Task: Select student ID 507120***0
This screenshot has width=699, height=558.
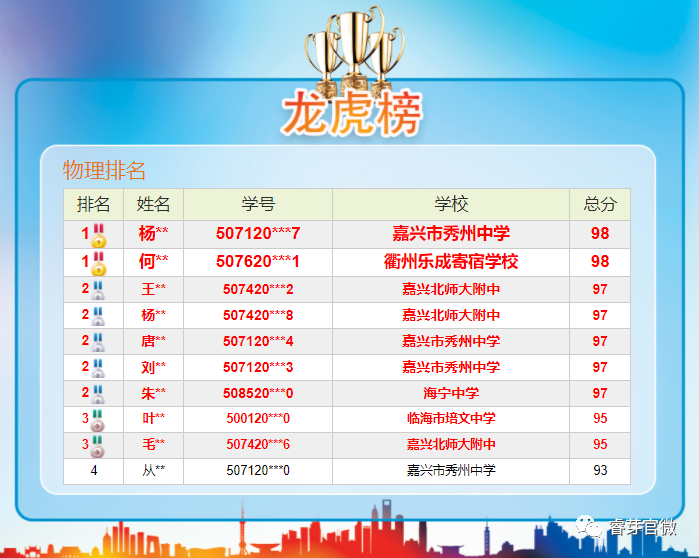Action: [x=258, y=471]
